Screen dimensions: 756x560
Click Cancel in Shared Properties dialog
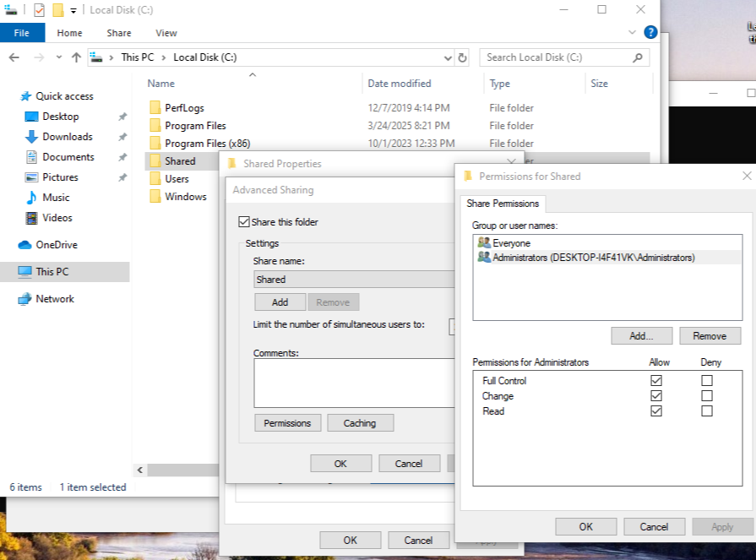tap(418, 541)
